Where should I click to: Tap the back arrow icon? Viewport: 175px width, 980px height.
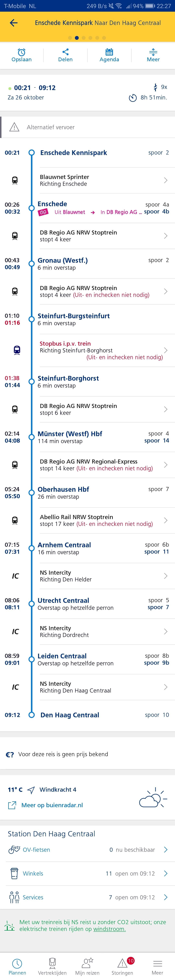coord(14,23)
